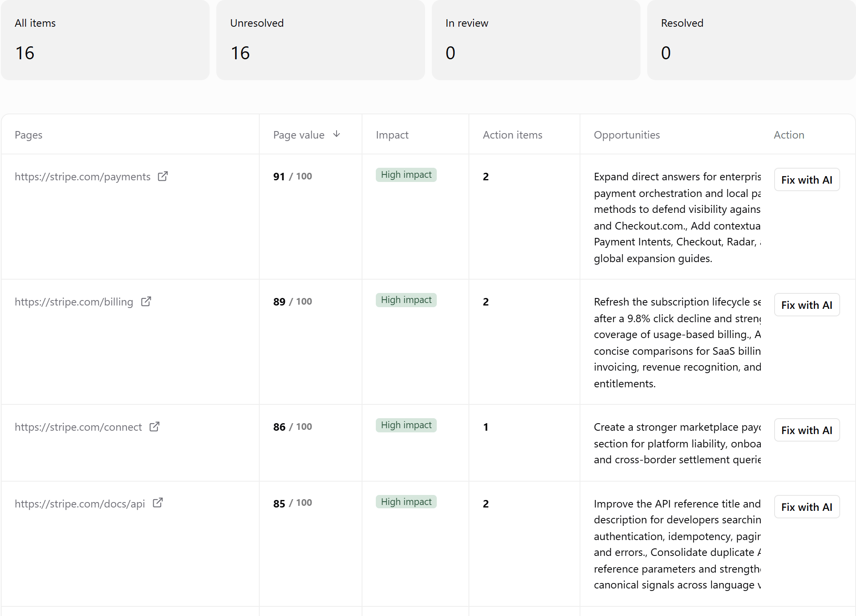Read opportunity text starting 'Improve the API reference'

677,544
